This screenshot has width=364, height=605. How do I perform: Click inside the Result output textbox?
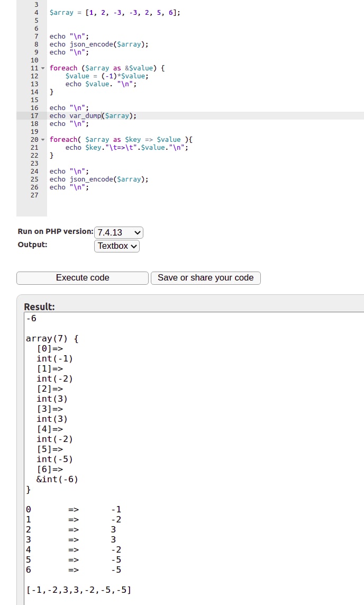[194, 458]
